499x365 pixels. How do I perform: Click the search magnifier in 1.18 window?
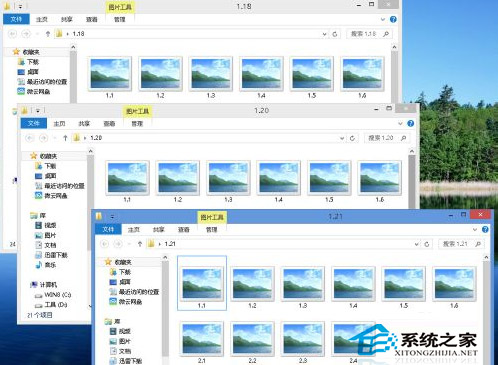386,34
